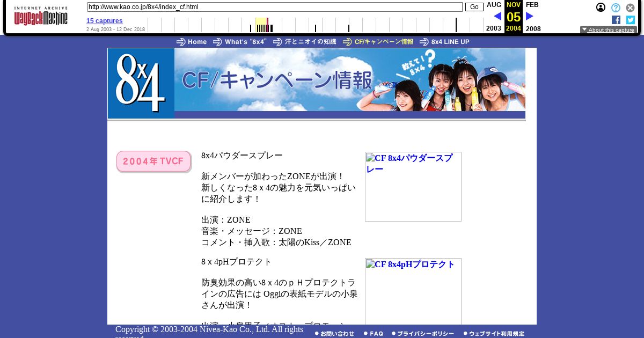The width and height of the screenshot is (644, 338).
Task: Open the Wayback help question icon
Action: (616, 8)
